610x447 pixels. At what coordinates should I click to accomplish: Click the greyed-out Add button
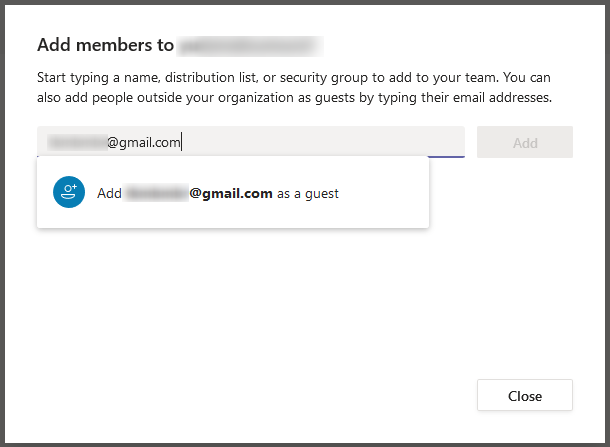[x=525, y=142]
